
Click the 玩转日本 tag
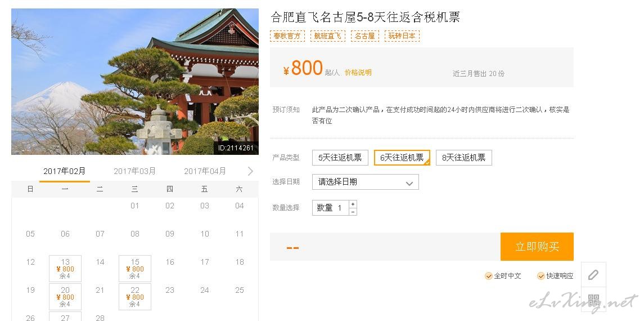[402, 35]
